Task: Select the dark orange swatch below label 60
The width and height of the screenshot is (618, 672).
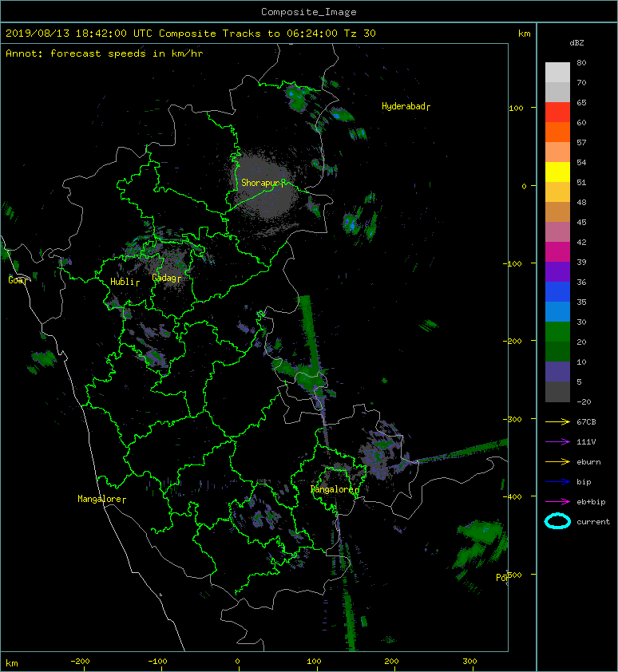Action: click(x=557, y=132)
